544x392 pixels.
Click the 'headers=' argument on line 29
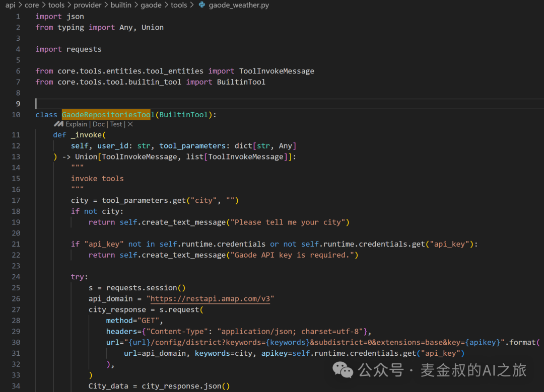tap(124, 331)
